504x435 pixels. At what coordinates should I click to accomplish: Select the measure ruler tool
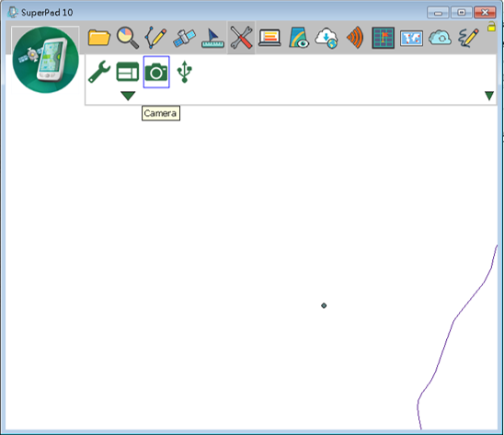(x=212, y=39)
